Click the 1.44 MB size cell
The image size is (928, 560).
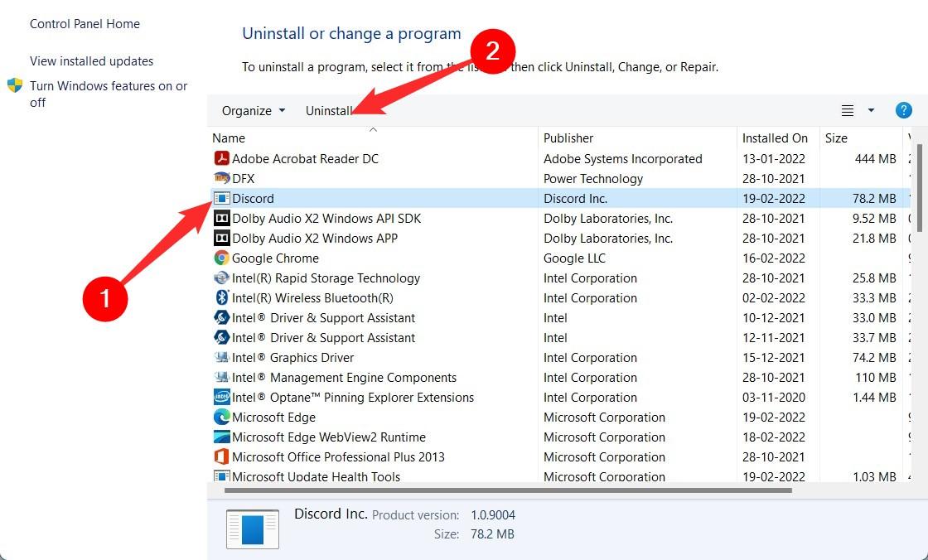click(x=875, y=397)
